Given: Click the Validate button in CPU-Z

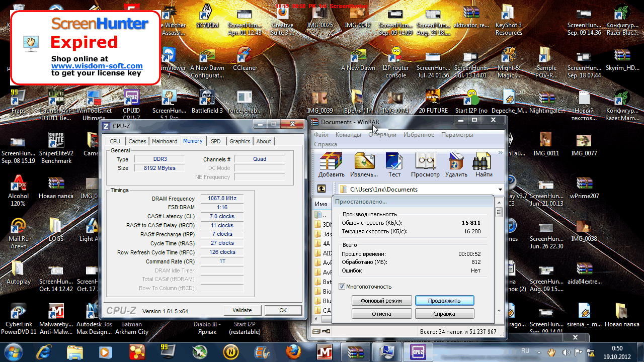Looking at the screenshot, I should [243, 310].
